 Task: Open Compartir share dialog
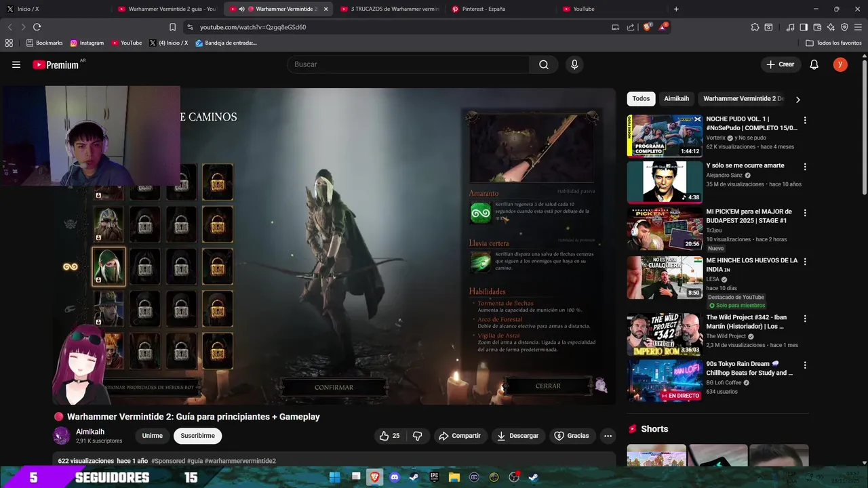(x=459, y=436)
